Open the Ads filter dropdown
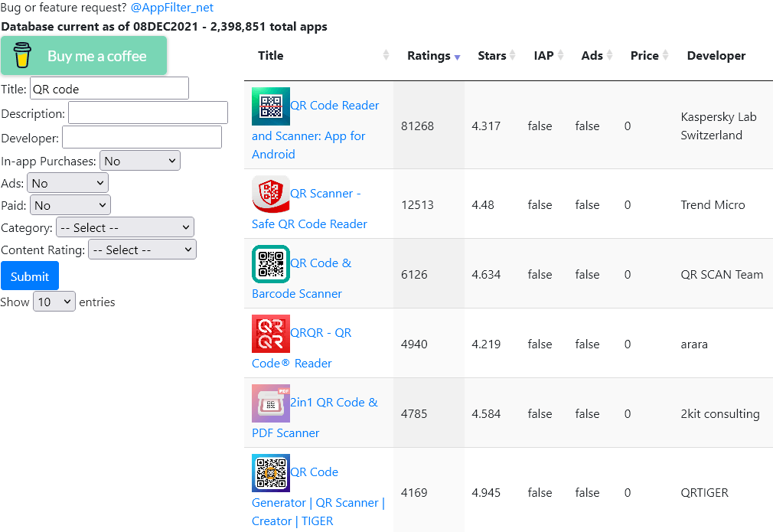773x532 pixels. pos(67,183)
